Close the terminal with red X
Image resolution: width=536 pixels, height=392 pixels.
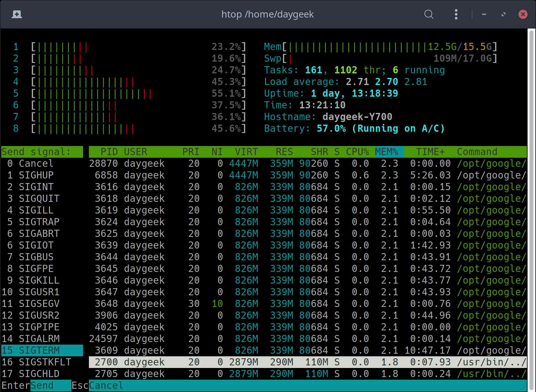coord(523,14)
